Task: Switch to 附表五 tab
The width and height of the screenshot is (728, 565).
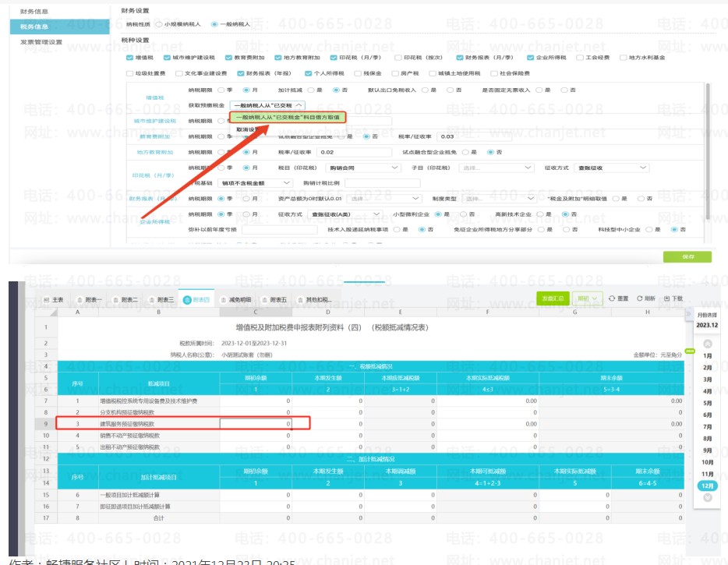Action: [274, 300]
